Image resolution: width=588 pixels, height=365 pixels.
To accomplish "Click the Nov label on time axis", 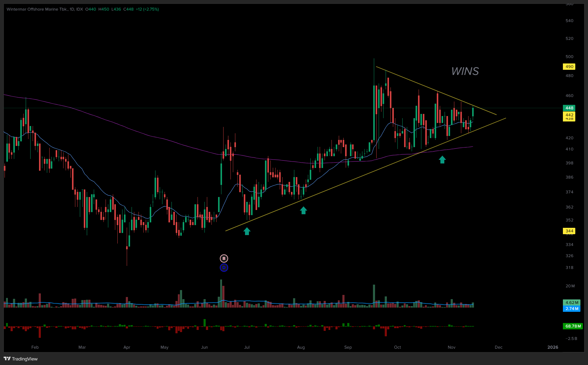I will (x=451, y=347).
